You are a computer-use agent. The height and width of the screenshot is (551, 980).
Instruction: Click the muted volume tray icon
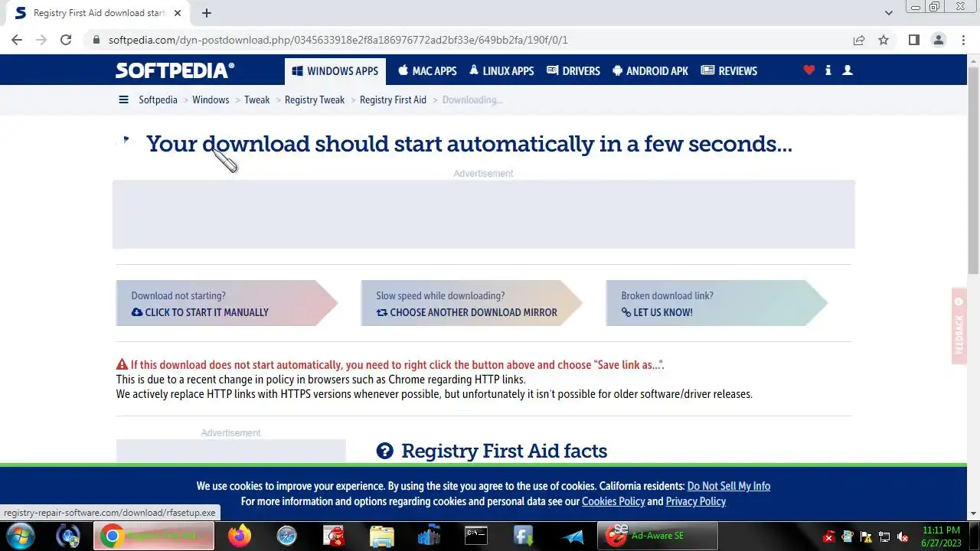coord(903,537)
